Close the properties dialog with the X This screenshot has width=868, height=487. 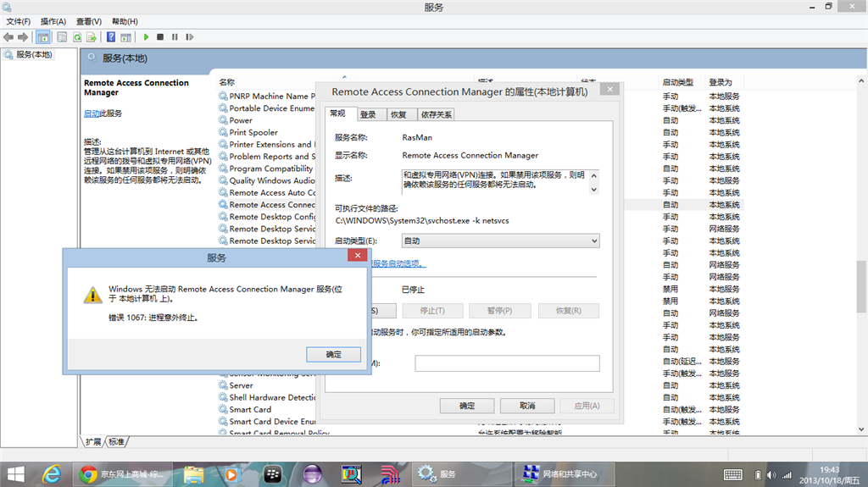(609, 89)
